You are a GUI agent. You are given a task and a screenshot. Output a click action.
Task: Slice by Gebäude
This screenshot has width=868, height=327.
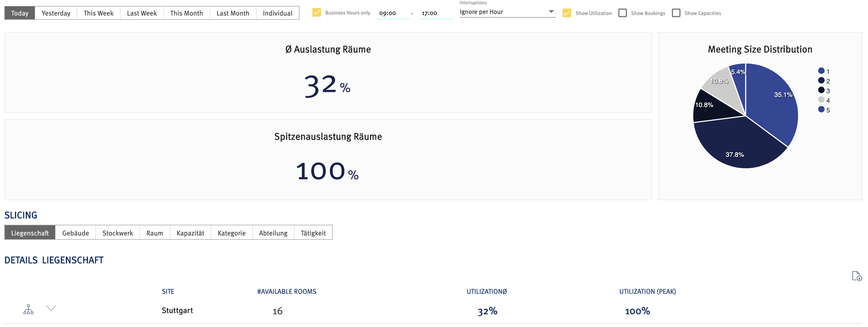coord(76,233)
